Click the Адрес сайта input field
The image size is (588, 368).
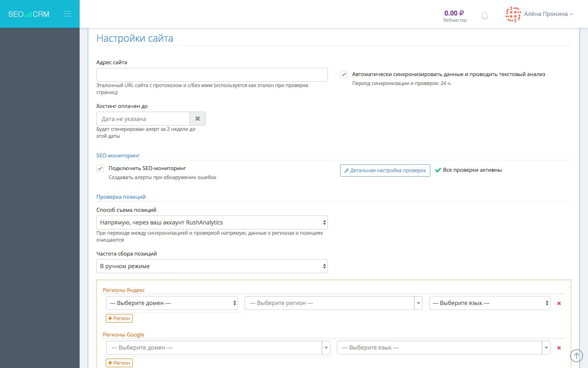coord(212,74)
